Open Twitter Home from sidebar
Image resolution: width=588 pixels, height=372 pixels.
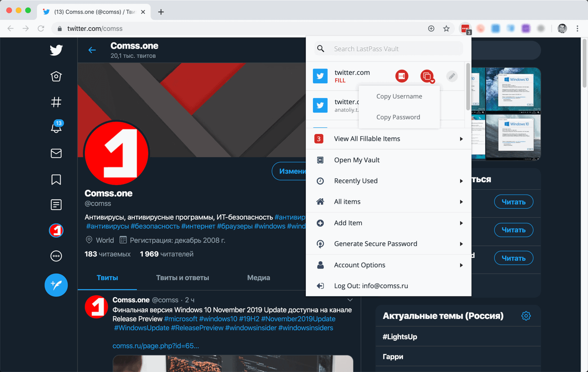56,76
